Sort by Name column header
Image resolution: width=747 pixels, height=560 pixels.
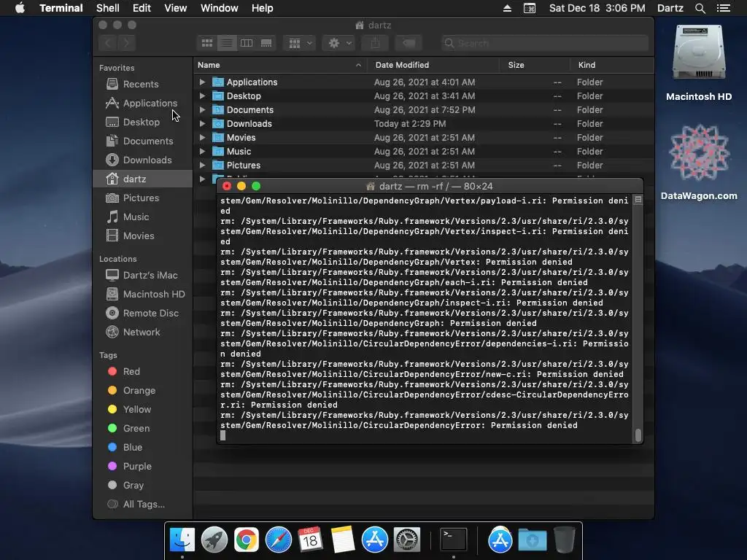point(280,65)
